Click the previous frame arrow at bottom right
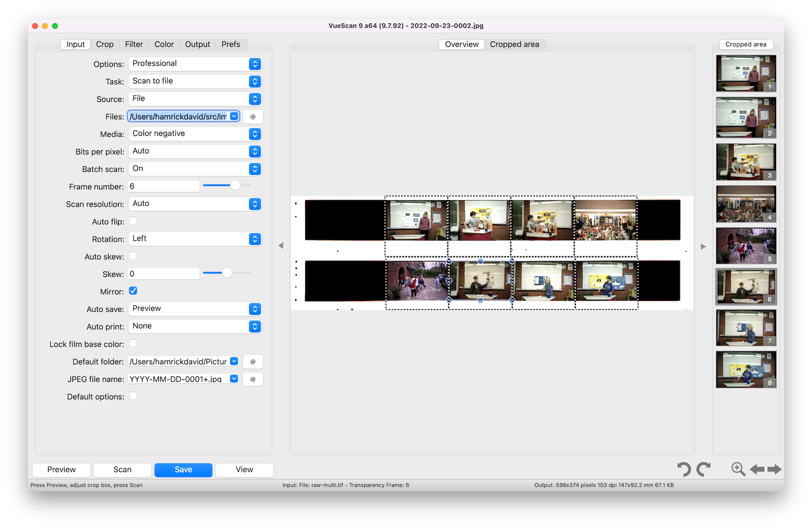Image resolution: width=812 pixels, height=528 pixels. click(x=757, y=469)
